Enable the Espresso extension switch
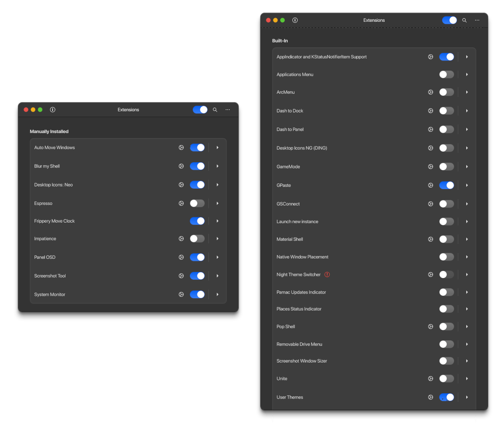Viewport: 504px width, 426px height. point(197,203)
